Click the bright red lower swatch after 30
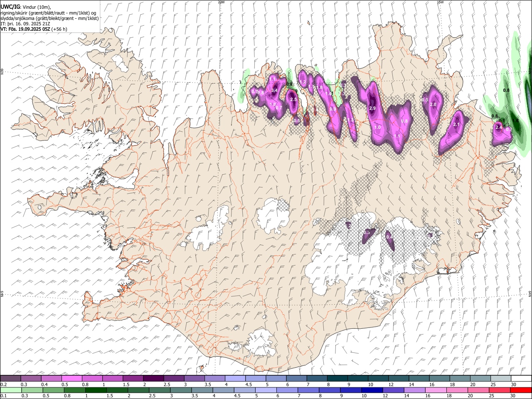Viewport: 532px width, 399px height. [521, 390]
